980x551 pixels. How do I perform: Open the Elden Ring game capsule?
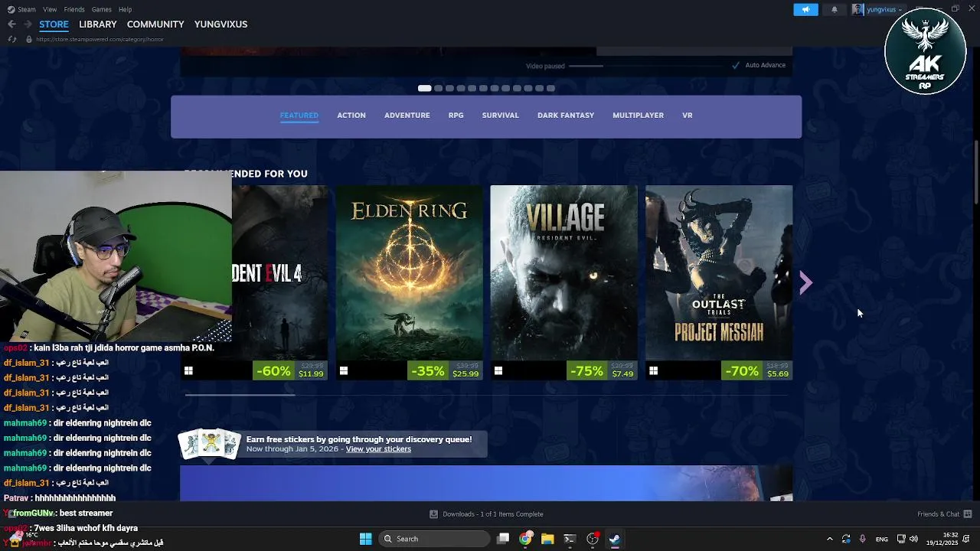click(x=410, y=282)
